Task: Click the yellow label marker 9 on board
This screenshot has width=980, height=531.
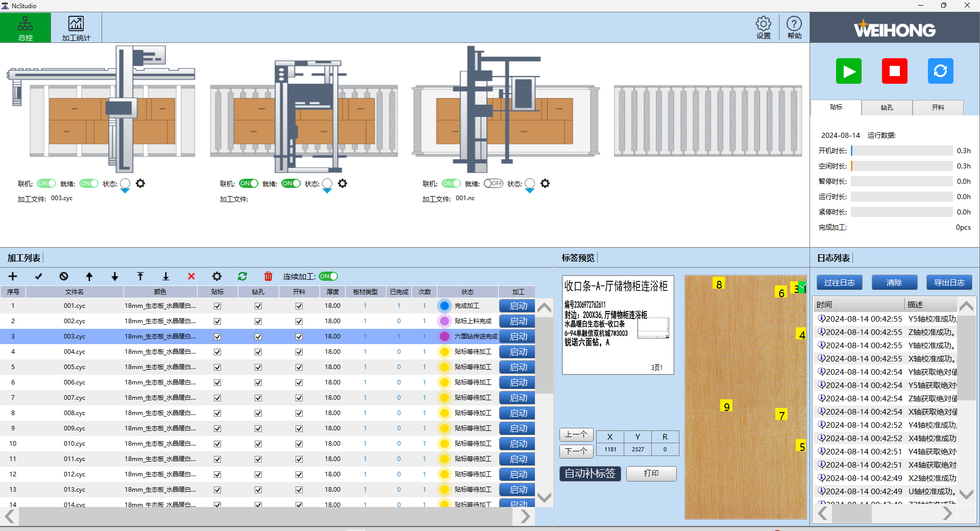Action: 726,406
